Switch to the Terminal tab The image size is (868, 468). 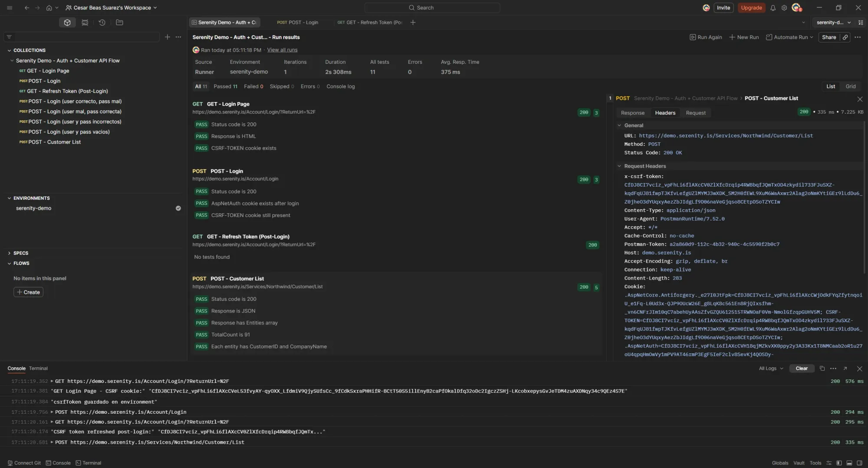point(38,368)
